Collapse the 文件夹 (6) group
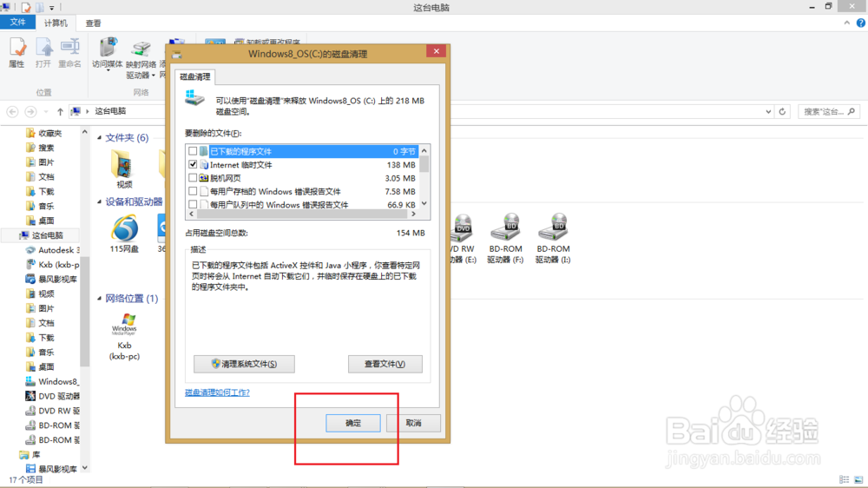Image resolution: width=868 pixels, height=488 pixels. coord(100,138)
